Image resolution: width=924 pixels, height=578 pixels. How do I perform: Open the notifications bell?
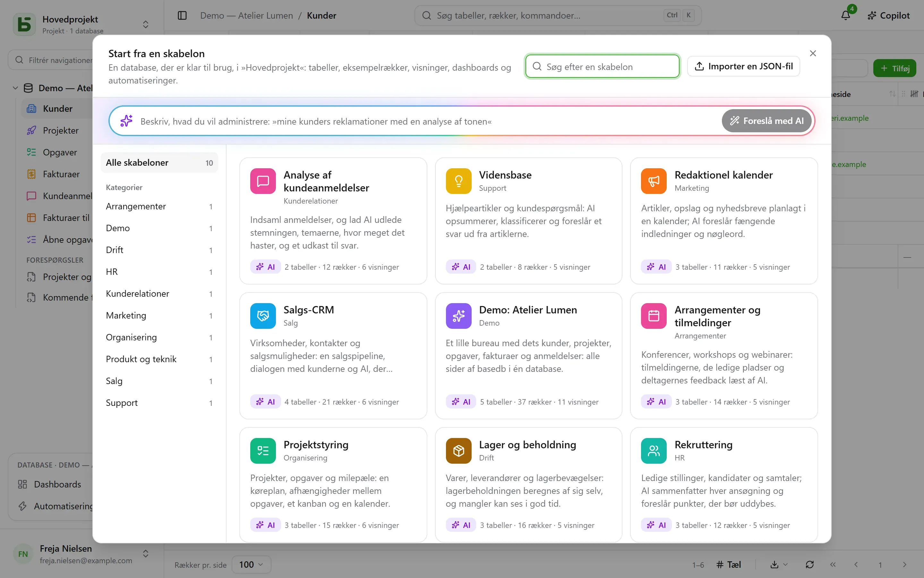click(x=845, y=15)
